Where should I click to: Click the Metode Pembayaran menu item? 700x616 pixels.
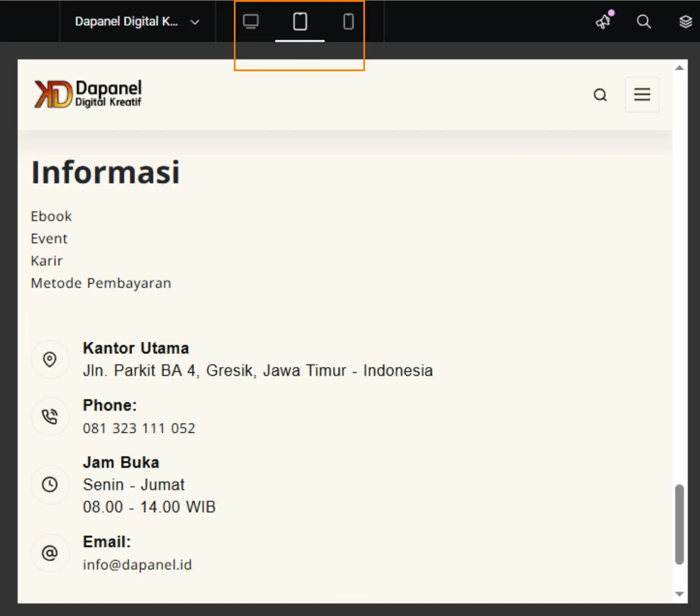(100, 283)
